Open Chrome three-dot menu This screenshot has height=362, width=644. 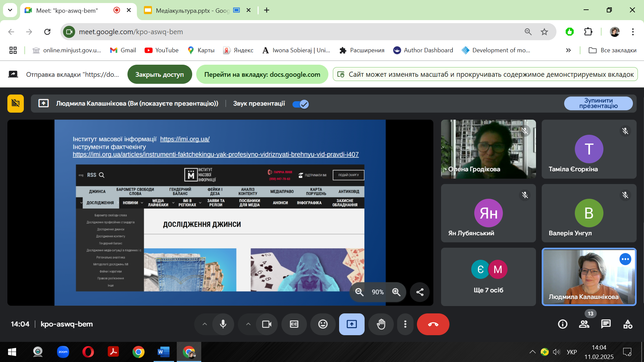pos(633,32)
